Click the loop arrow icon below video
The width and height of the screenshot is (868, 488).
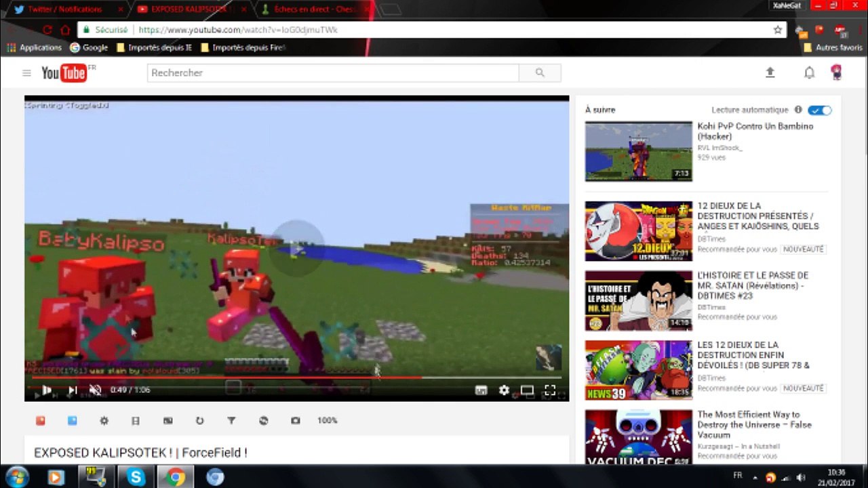199,420
